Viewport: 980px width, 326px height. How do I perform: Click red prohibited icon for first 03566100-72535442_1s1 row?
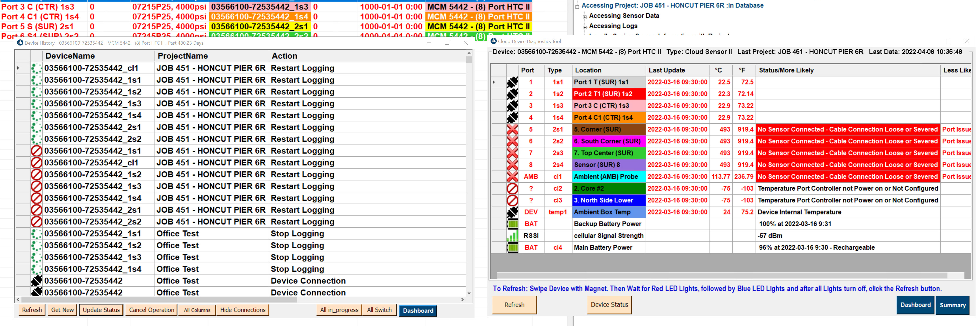click(37, 151)
